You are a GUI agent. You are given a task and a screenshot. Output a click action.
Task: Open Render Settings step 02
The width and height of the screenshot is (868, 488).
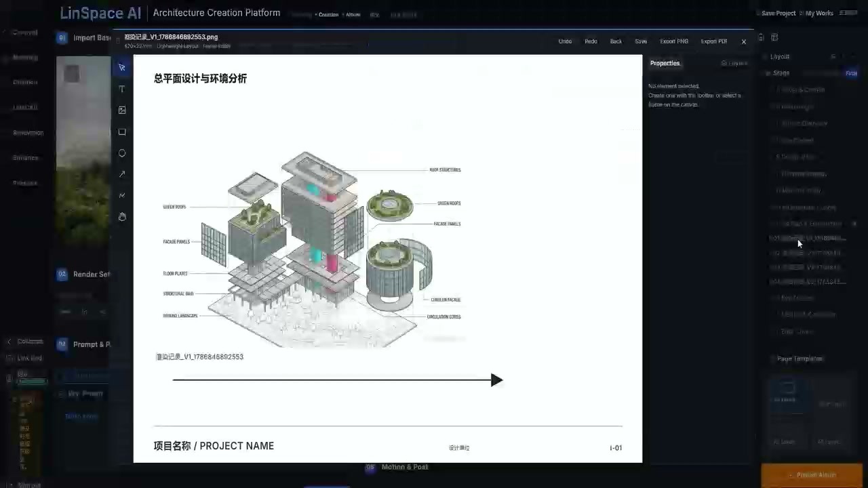click(x=83, y=274)
